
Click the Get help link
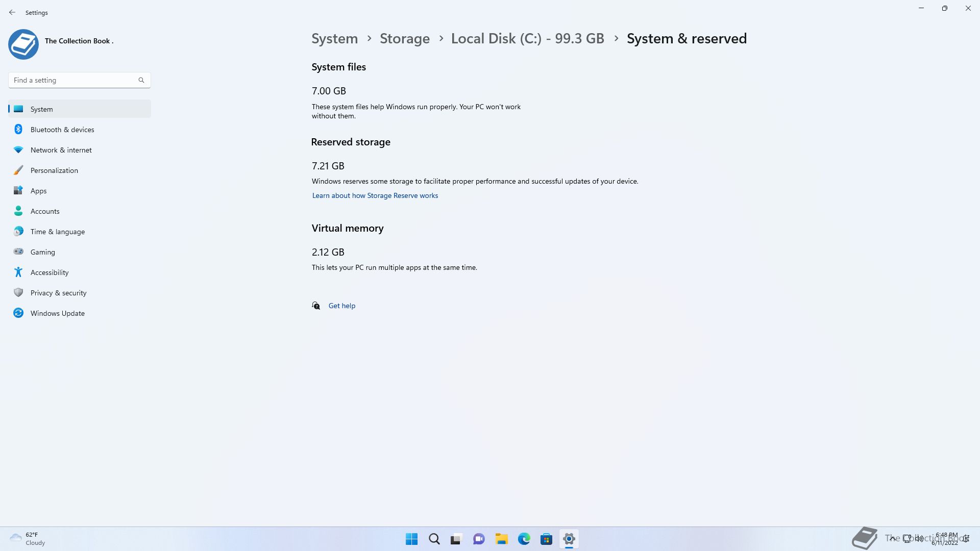(341, 306)
